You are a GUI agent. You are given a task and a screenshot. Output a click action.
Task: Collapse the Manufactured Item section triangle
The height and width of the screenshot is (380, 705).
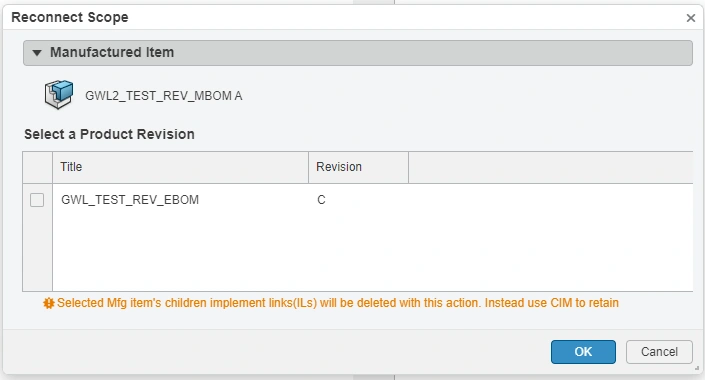[37, 53]
